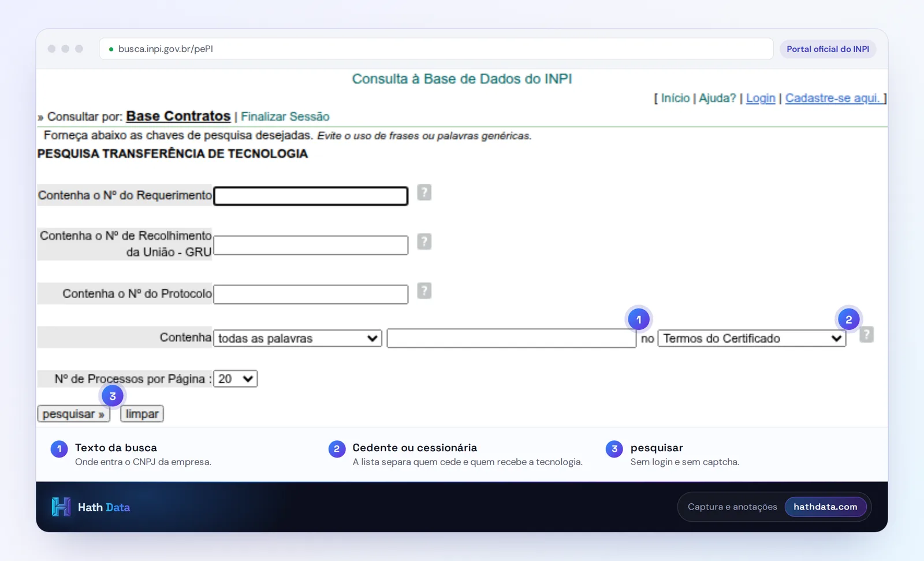Go to the Início link
The image size is (924, 561).
click(675, 98)
